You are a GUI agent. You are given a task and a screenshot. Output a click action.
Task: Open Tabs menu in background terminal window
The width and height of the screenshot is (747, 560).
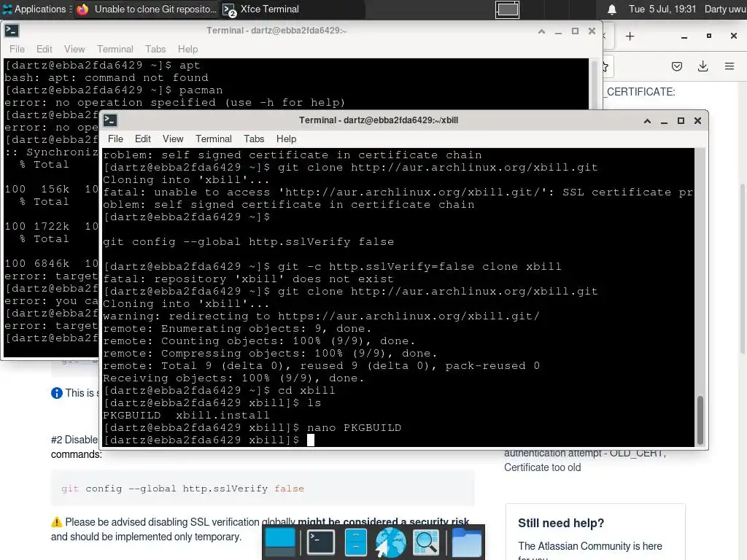(x=155, y=49)
